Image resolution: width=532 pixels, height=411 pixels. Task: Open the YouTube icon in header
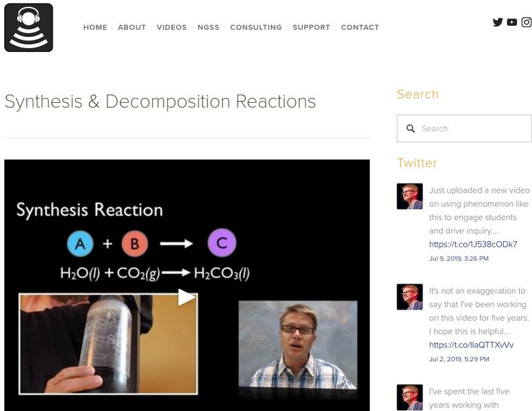click(x=511, y=22)
